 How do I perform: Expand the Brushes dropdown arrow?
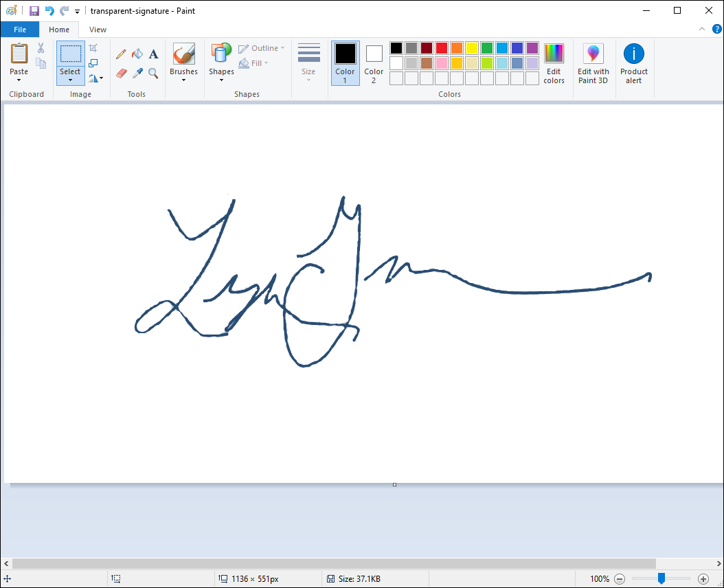[x=184, y=80]
